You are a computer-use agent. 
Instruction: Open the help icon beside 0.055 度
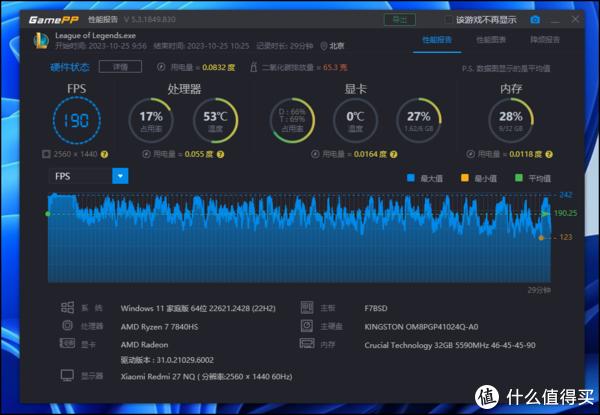[x=220, y=155]
